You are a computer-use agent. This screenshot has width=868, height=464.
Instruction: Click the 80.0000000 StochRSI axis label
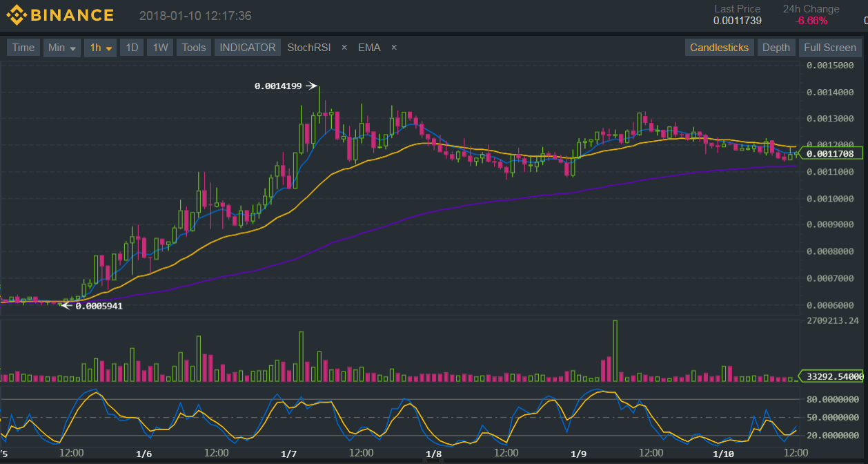833,399
